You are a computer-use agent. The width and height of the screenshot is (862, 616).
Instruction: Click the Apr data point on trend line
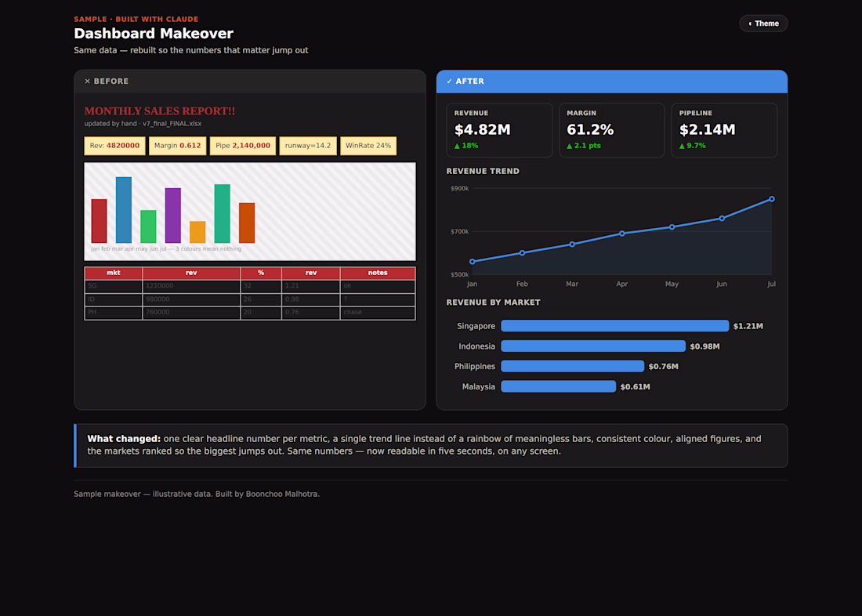(x=621, y=234)
